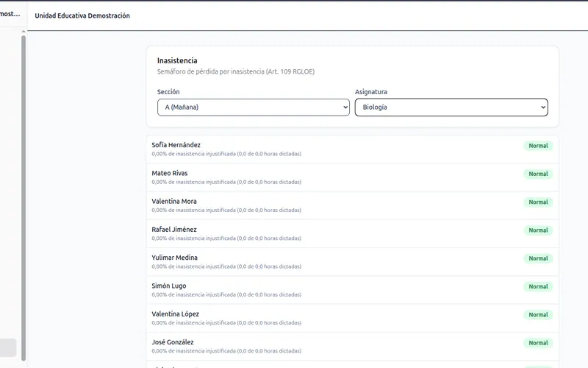Click the highlighted sidebar item at bottom left
Image resolution: width=588 pixels, height=368 pixels.
pyautogui.click(x=8, y=347)
